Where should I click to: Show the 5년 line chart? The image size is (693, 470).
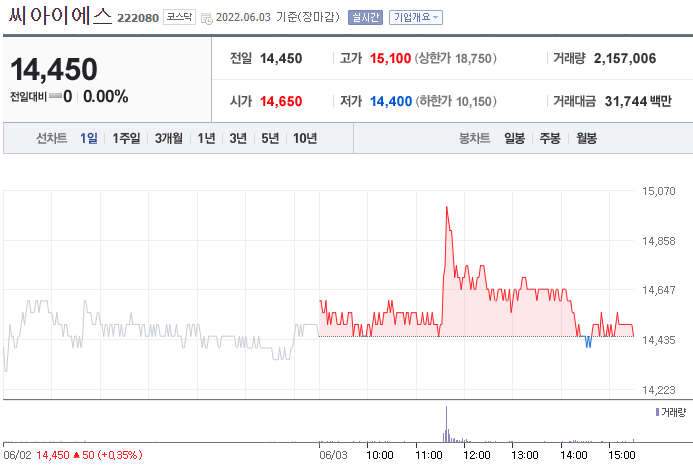(x=270, y=138)
